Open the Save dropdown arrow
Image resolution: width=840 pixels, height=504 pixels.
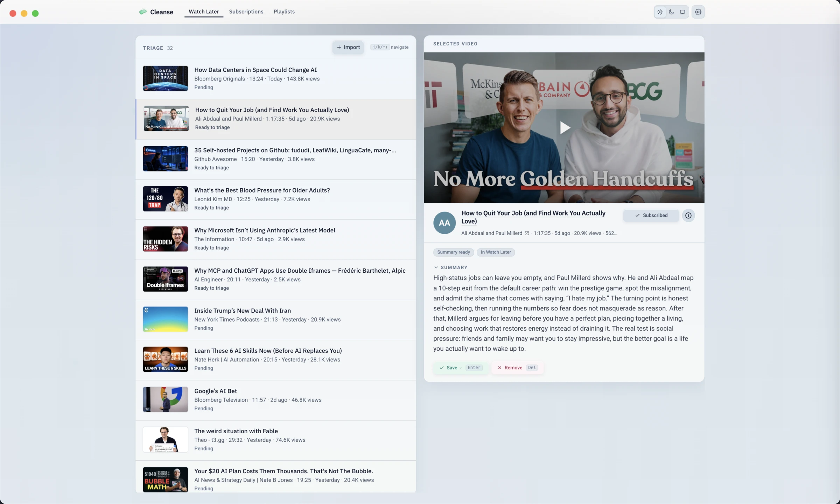[x=461, y=368]
